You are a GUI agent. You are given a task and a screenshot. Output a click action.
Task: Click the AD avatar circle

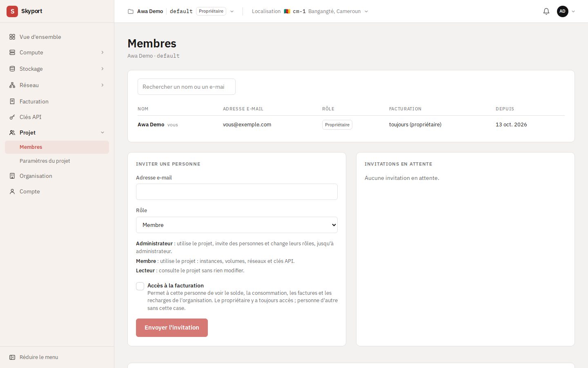[x=563, y=11]
